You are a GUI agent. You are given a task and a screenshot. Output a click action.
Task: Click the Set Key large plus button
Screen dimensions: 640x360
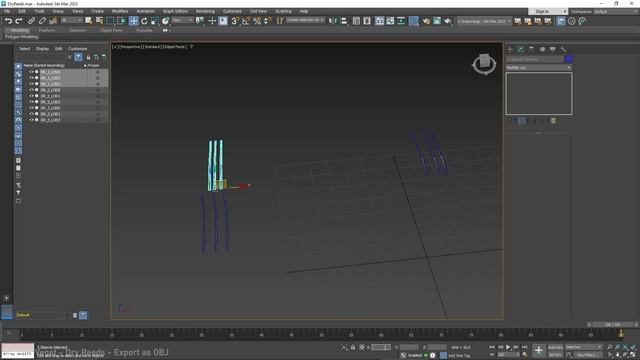pyautogui.click(x=539, y=350)
